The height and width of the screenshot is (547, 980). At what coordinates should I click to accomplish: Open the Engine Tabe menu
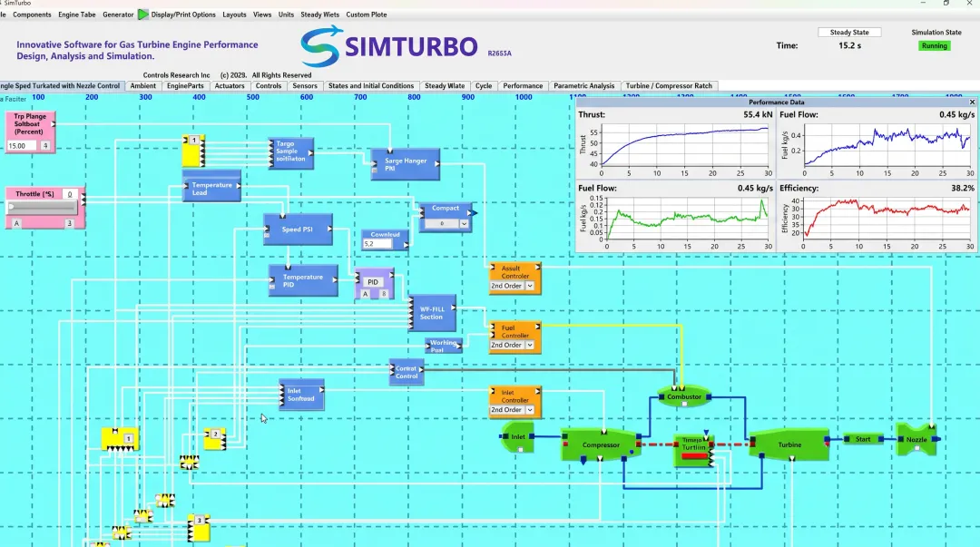pyautogui.click(x=77, y=15)
